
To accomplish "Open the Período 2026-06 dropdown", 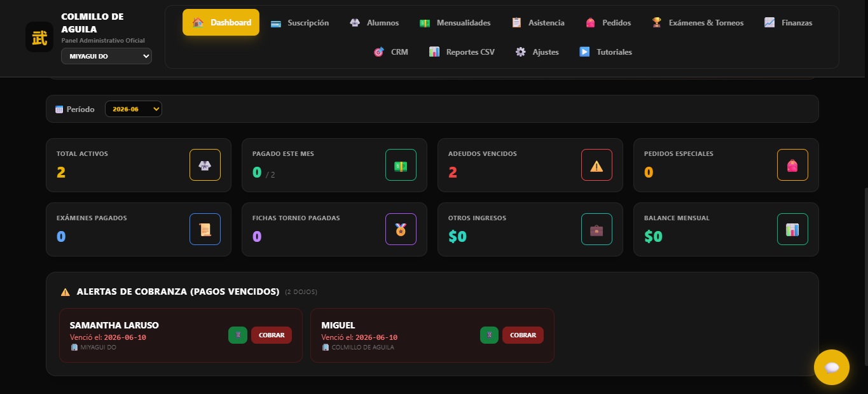I will pos(134,109).
